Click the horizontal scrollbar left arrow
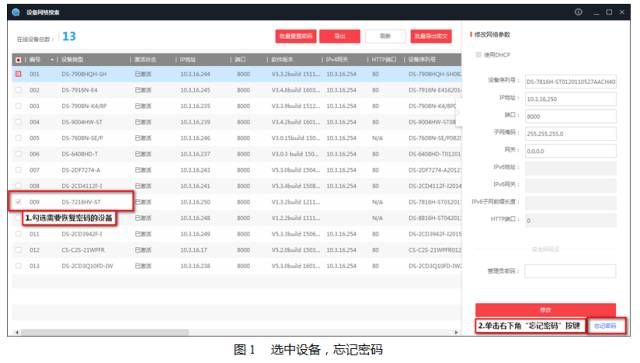The image size is (640, 363). (x=17, y=332)
